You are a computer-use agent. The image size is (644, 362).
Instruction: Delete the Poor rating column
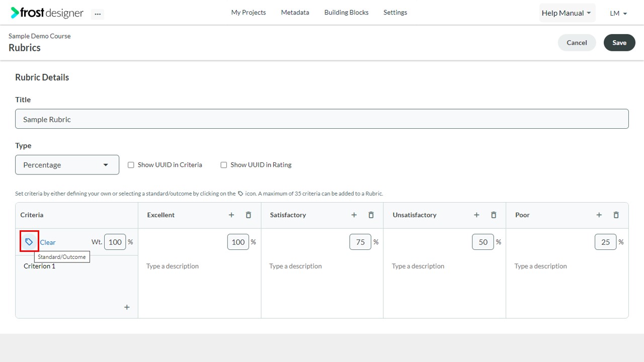click(x=616, y=215)
